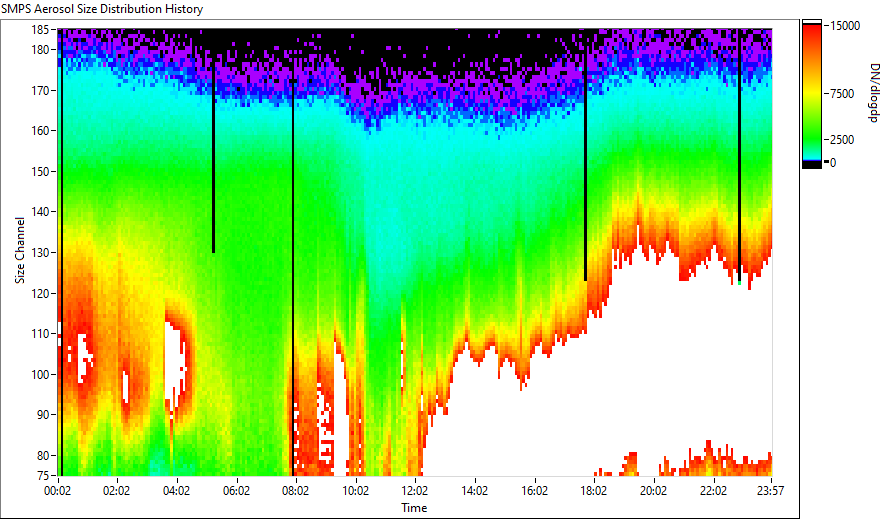
Task: Click the 7500 color scale value
Action: coord(842,94)
